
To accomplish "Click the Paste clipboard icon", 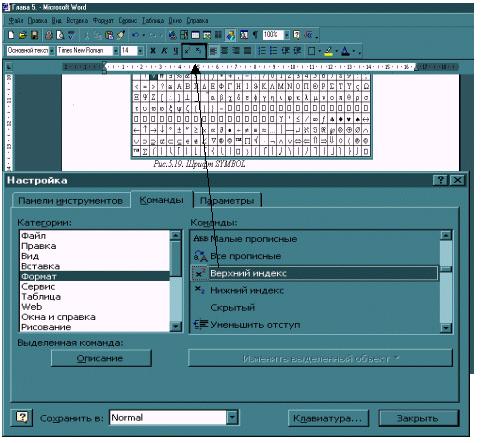I will [x=109, y=35].
